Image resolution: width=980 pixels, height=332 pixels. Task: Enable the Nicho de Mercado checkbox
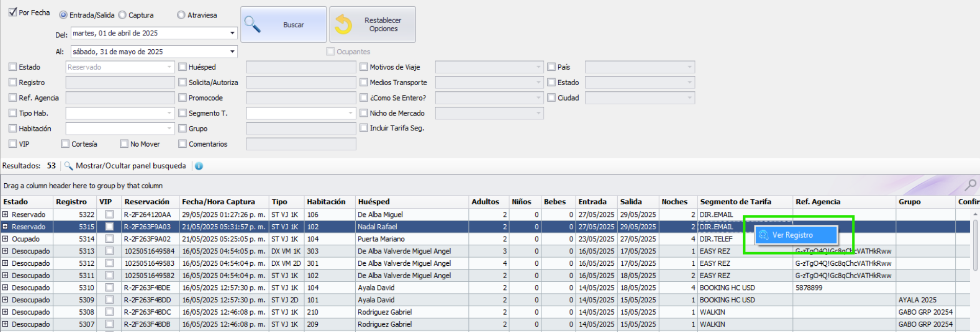pyautogui.click(x=364, y=113)
